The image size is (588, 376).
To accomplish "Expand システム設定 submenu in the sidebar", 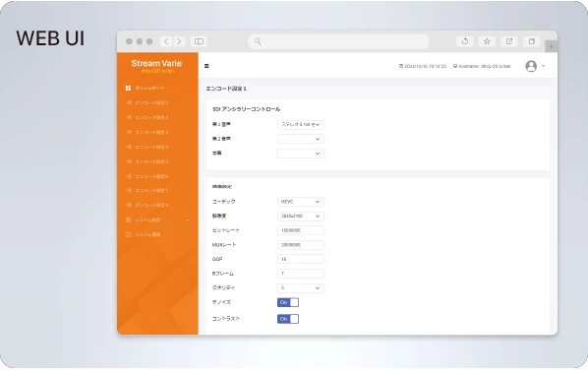I will click(157, 219).
